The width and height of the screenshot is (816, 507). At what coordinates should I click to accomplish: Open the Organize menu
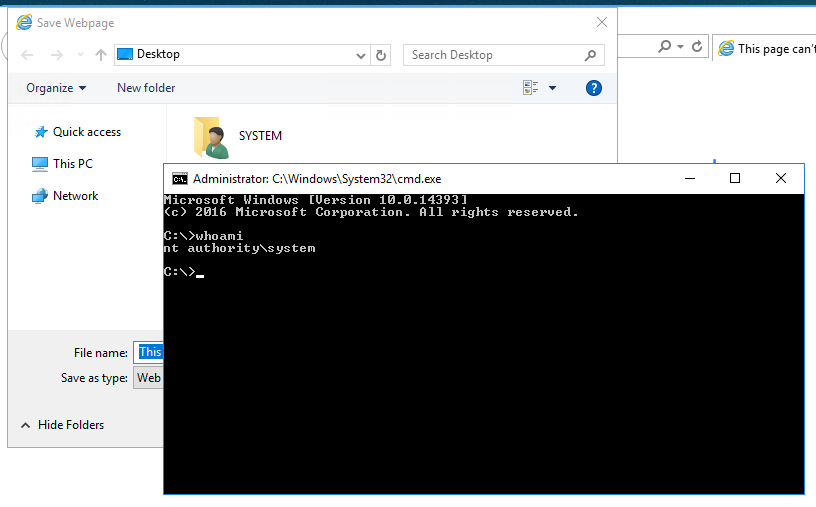(x=56, y=88)
